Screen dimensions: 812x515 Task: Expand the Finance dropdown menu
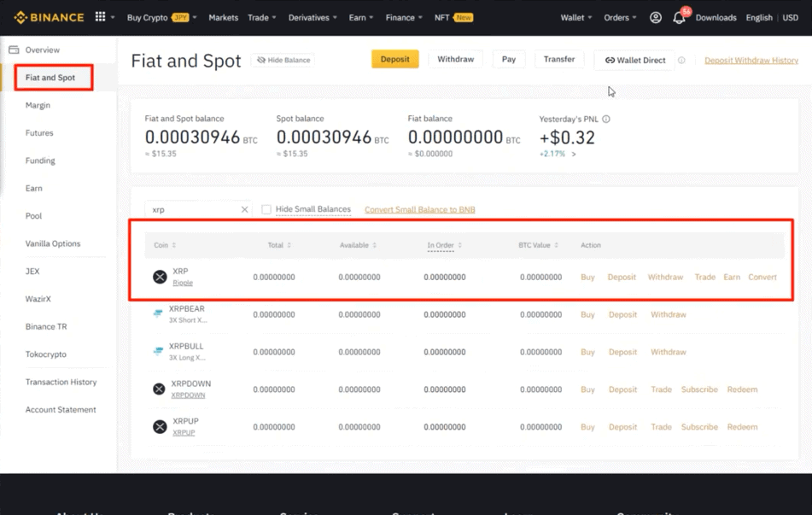[404, 18]
